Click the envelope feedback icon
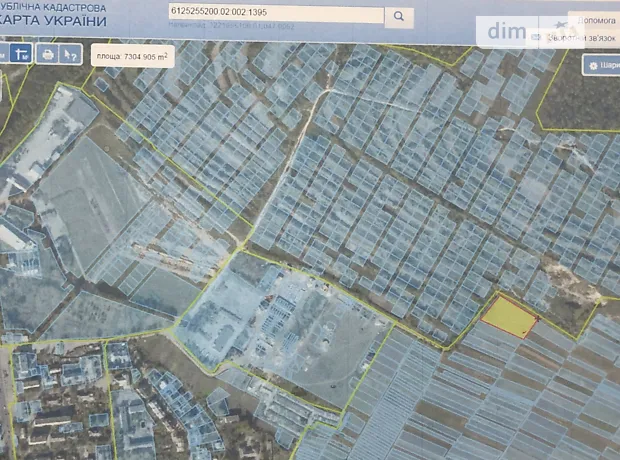 click(537, 37)
